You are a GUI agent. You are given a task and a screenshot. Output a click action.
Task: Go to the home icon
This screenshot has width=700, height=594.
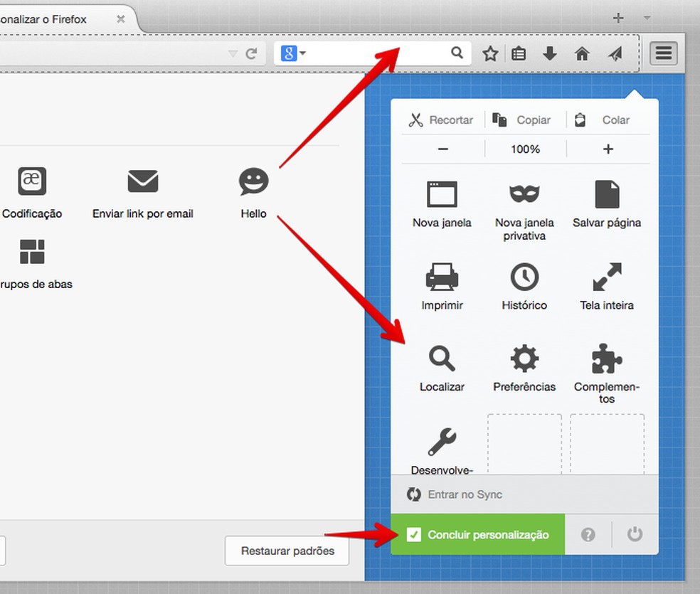582,54
